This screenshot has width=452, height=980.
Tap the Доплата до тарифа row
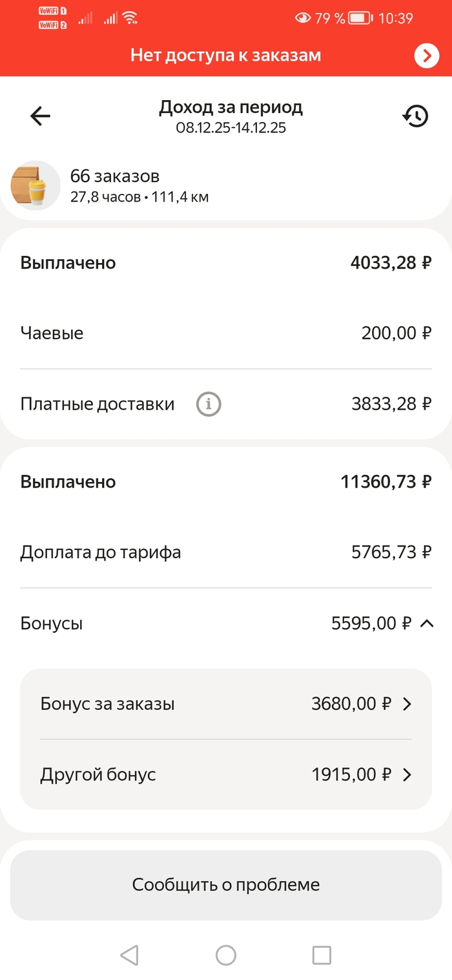(225, 552)
